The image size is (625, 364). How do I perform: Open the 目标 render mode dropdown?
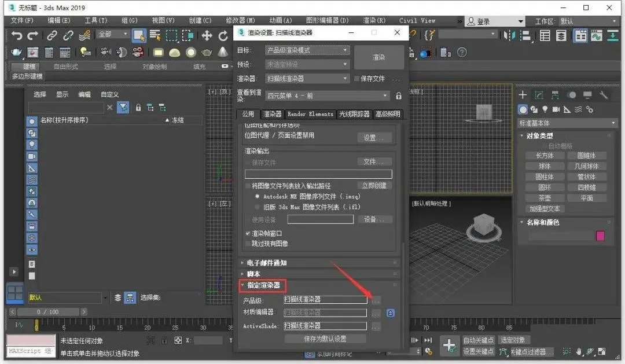[x=307, y=50]
